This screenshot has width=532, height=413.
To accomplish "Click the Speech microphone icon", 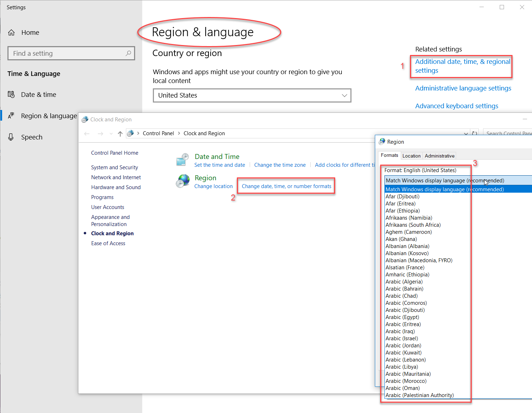I will point(11,137).
